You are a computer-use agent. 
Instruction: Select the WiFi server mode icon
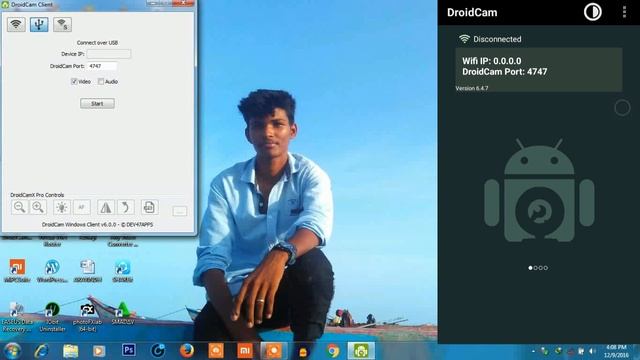click(62, 24)
